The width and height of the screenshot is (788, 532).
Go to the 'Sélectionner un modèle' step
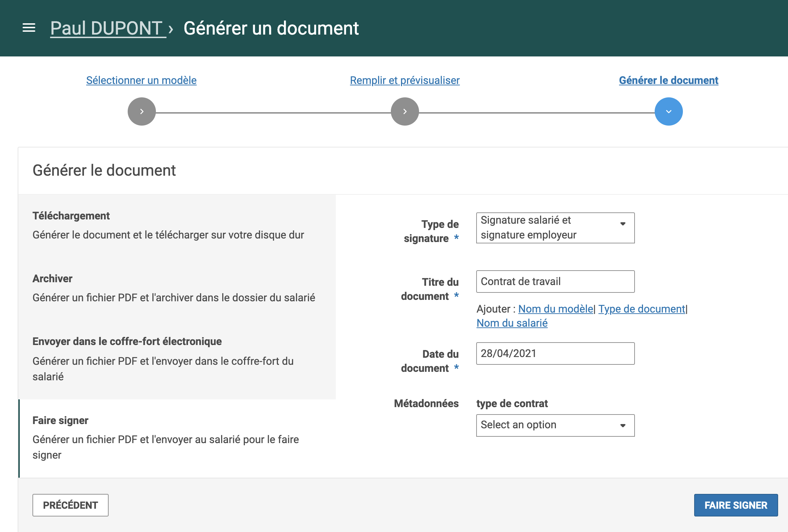(141, 80)
